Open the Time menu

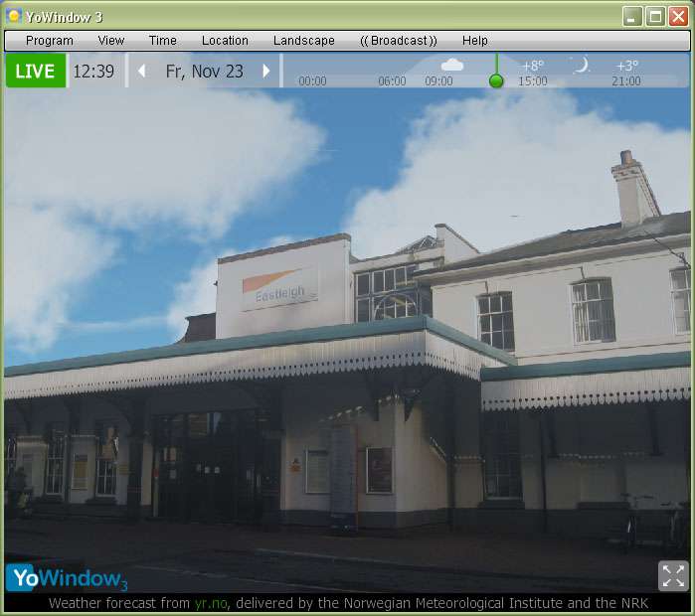click(163, 41)
